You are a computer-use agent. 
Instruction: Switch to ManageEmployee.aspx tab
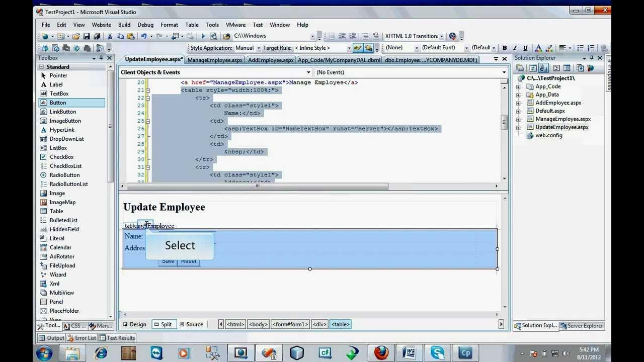coord(215,60)
